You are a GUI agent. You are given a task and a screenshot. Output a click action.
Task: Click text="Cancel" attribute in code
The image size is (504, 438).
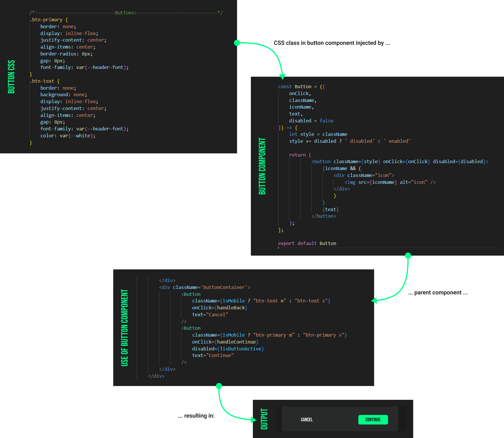[210, 315]
